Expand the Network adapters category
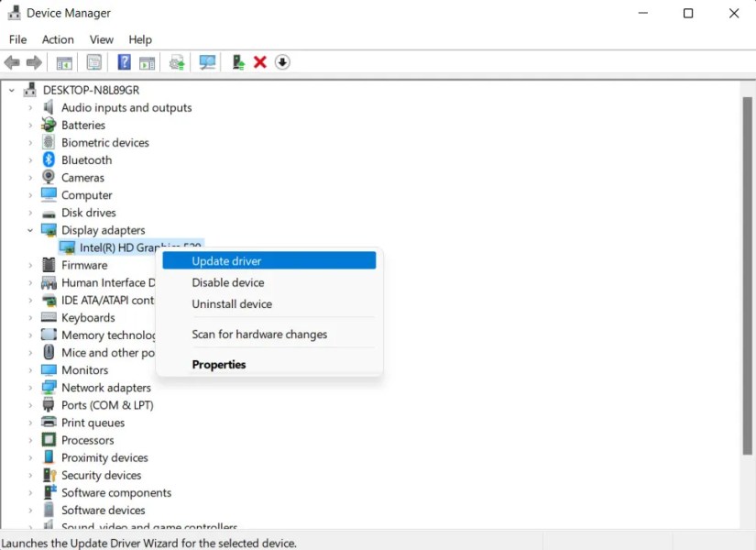Screen dimensions: 756x550 point(28,387)
